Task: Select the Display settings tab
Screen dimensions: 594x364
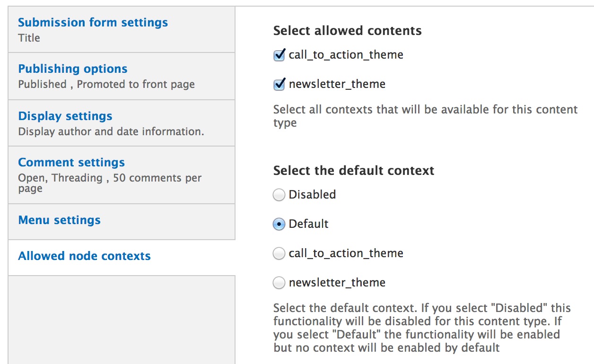Action: coord(65,116)
